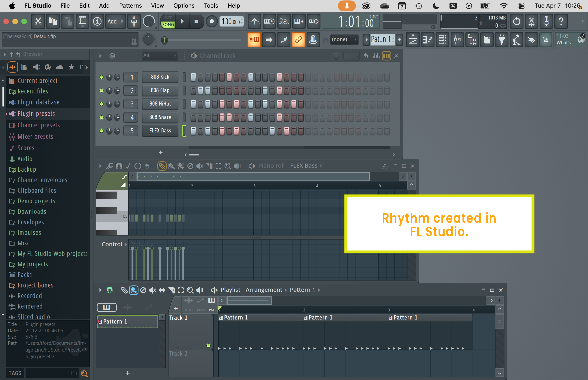The image size is (588, 380).
Task: Click the Channel rack swing knob
Action: point(336,56)
